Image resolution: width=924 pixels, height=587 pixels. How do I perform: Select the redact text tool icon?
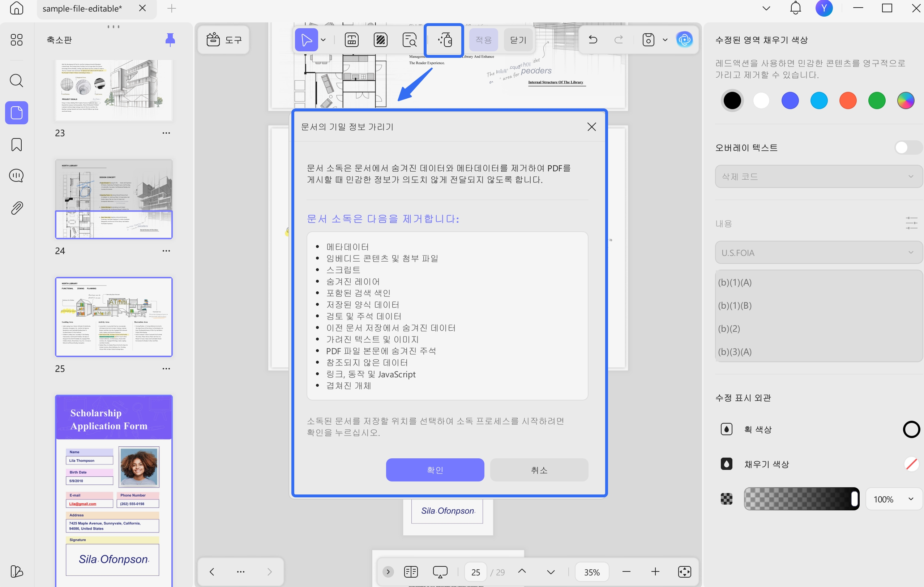351,40
